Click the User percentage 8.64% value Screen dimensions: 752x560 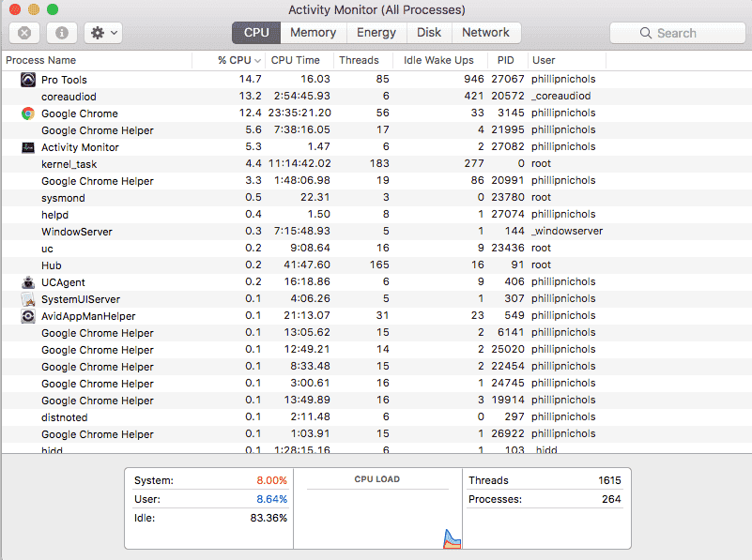tap(271, 499)
